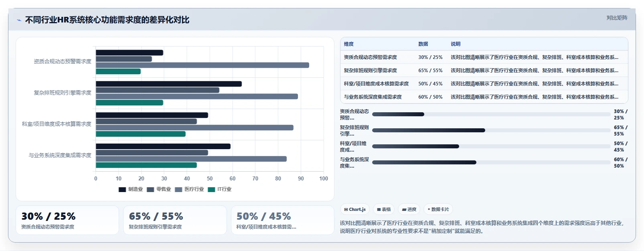
Task: Select the 数据卡片 tag
Action: point(438,209)
